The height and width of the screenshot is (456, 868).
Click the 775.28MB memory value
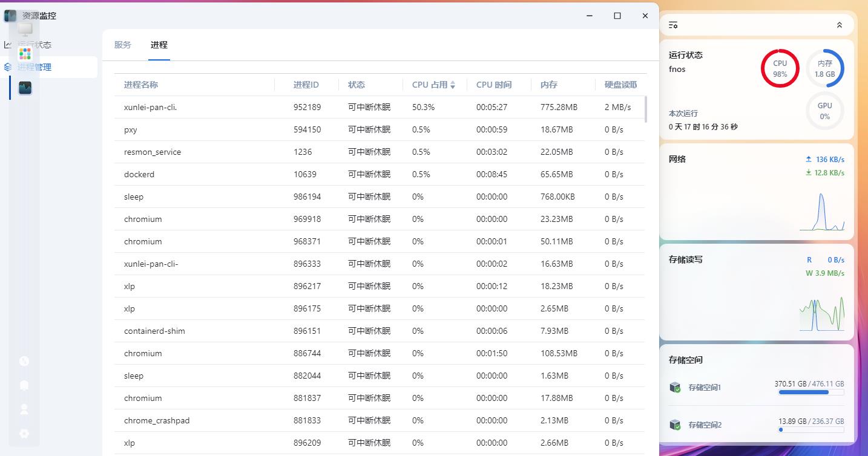coord(559,107)
